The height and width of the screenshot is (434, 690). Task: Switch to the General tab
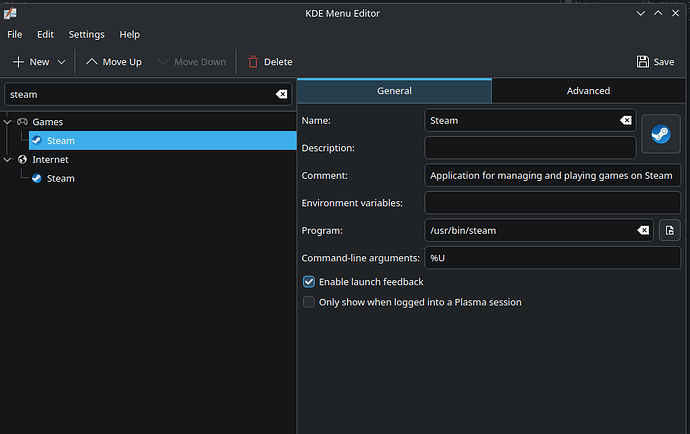[394, 91]
